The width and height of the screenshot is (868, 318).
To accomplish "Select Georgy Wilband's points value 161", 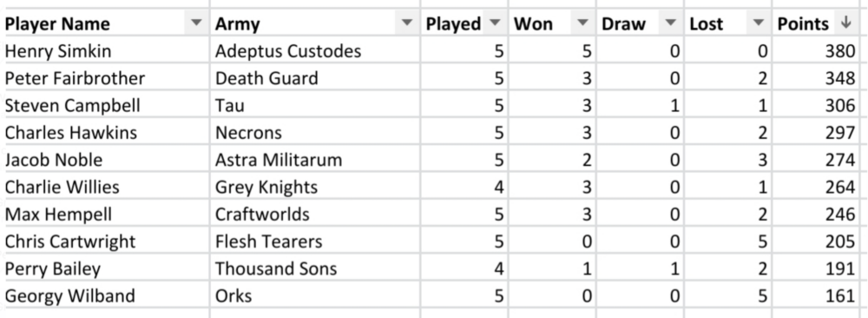I will pyautogui.click(x=815, y=295).
